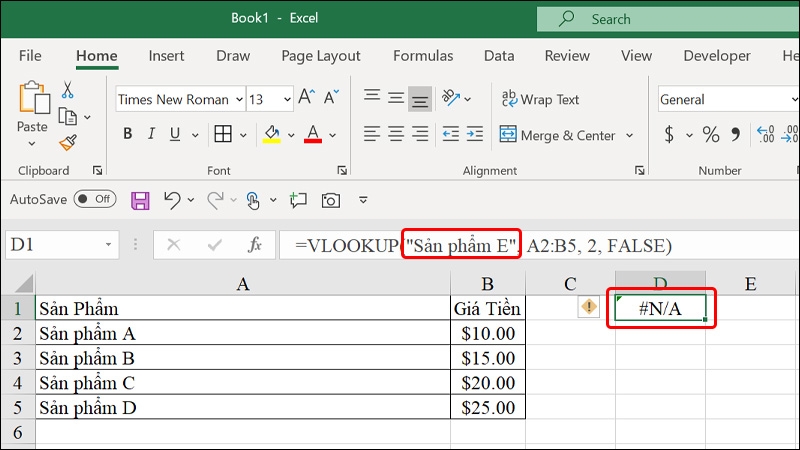The width and height of the screenshot is (800, 450).
Task: Undo the last action
Action: coord(172,200)
